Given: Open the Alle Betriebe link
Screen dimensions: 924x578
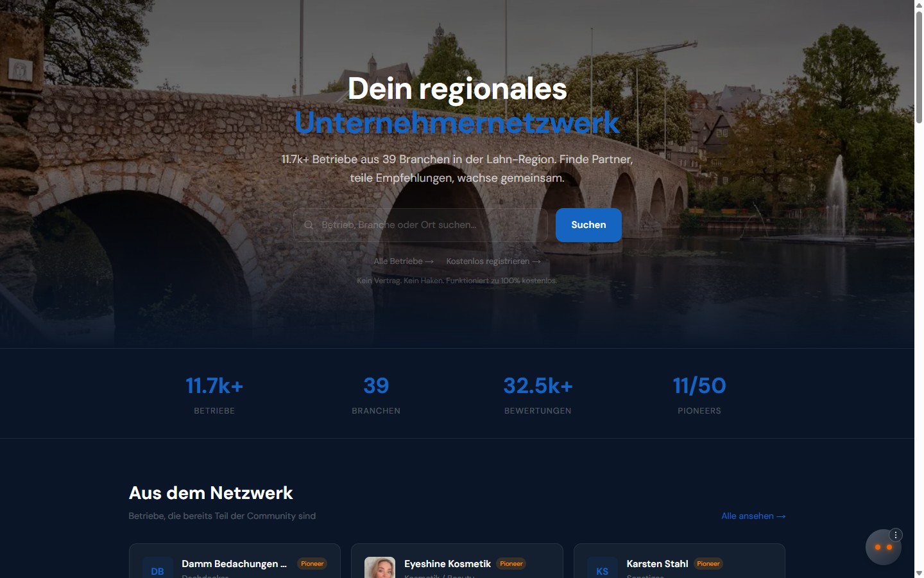Looking at the screenshot, I should (x=404, y=261).
